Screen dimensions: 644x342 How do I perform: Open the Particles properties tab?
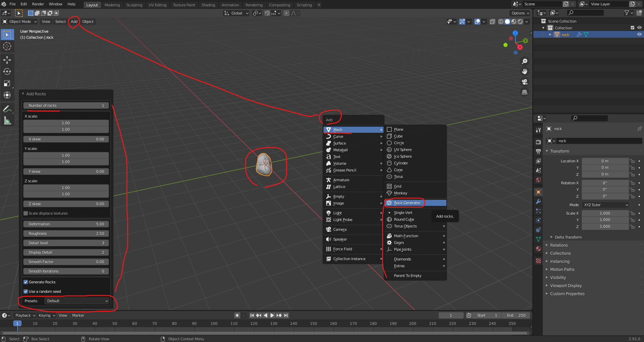point(538,211)
